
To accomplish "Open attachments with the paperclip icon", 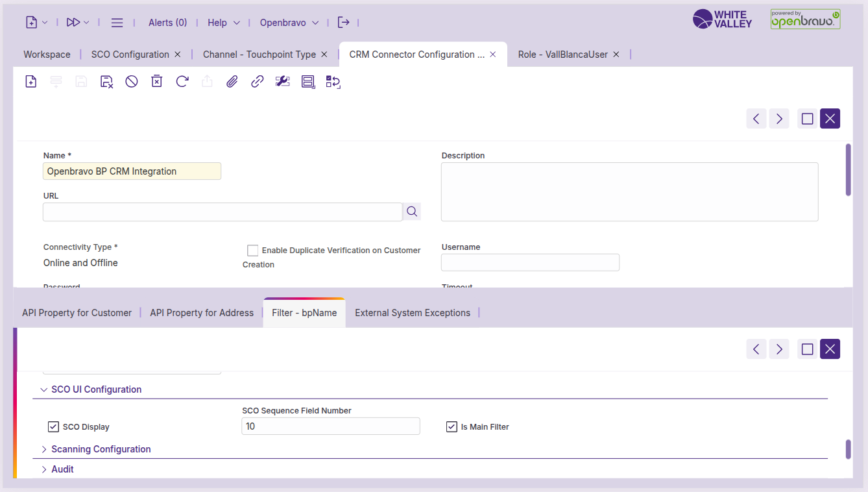I will [232, 81].
